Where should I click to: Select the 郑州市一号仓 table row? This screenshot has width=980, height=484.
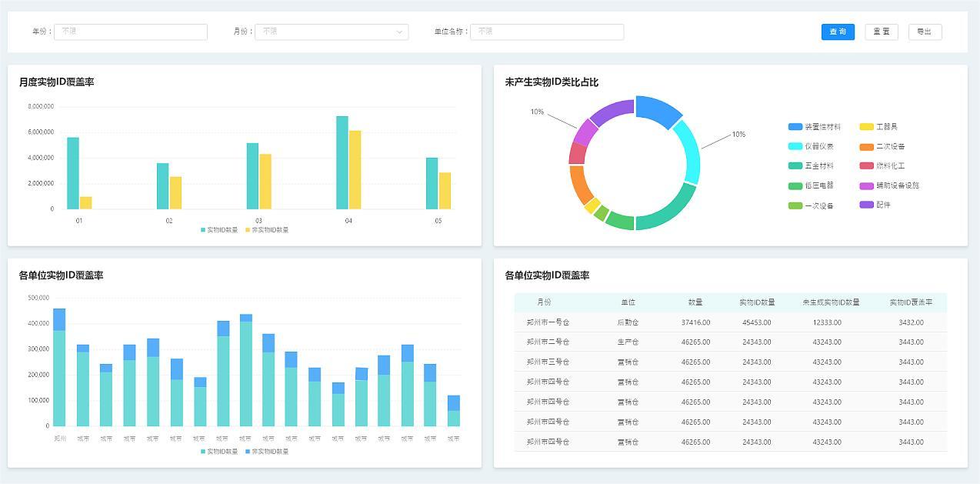click(x=730, y=322)
